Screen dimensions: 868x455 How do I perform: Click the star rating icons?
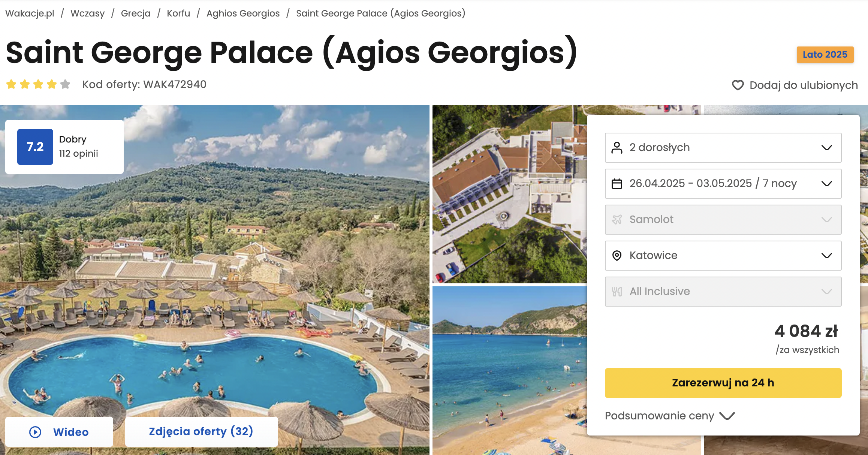(38, 84)
